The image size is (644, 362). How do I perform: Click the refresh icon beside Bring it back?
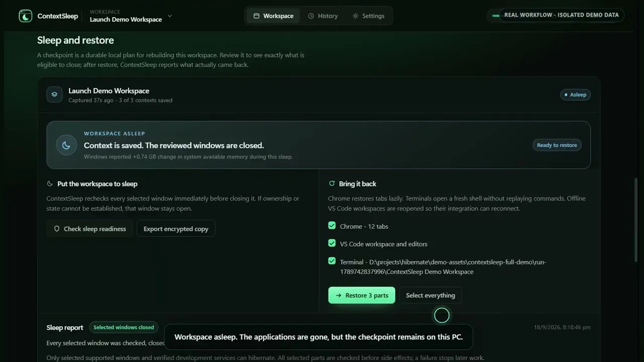click(x=332, y=184)
